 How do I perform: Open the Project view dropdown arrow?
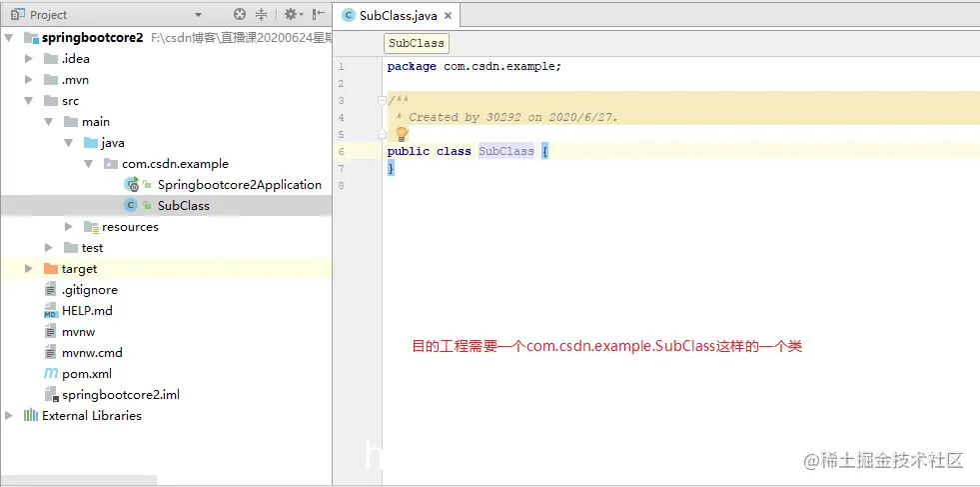coord(198,15)
